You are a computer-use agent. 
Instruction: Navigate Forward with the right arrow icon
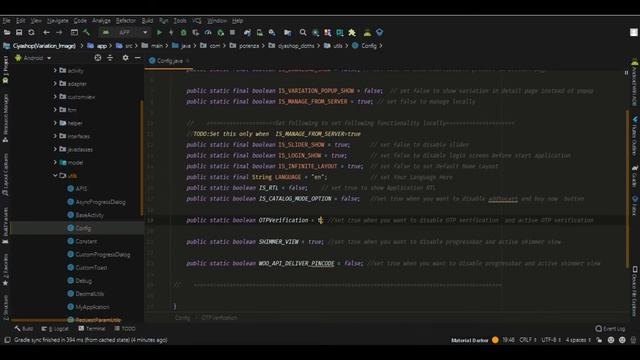[x=59, y=32]
